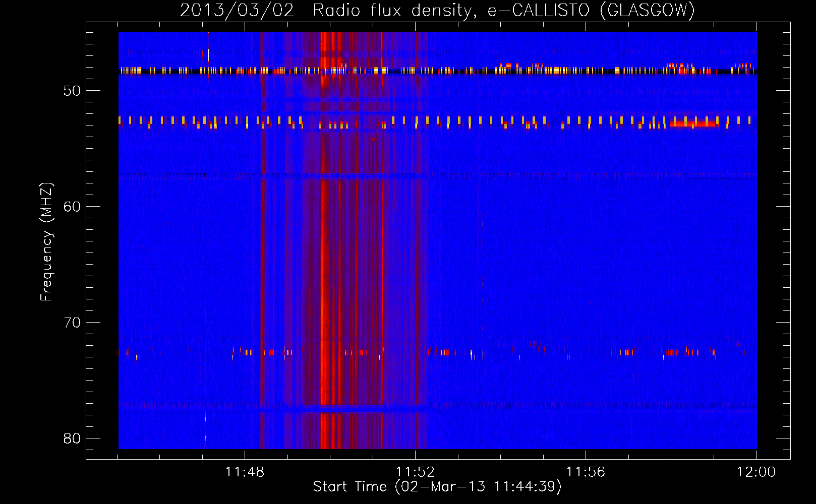
Task: Click the 11:48 time tick label
Action: tap(245, 472)
